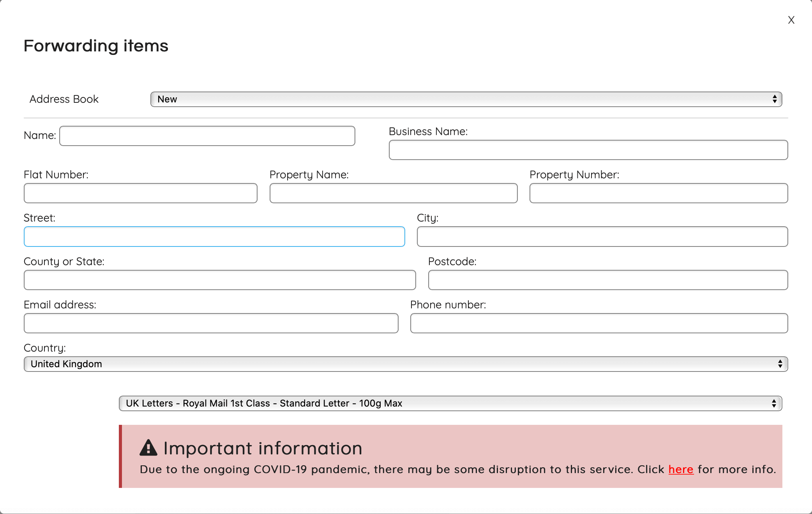Image resolution: width=812 pixels, height=514 pixels.
Task: Click the Street input field
Action: tap(214, 237)
